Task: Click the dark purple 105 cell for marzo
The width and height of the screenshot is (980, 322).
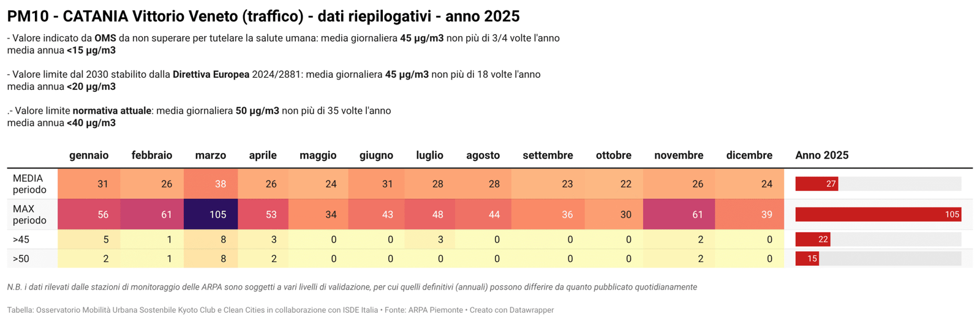Action: coord(211,214)
